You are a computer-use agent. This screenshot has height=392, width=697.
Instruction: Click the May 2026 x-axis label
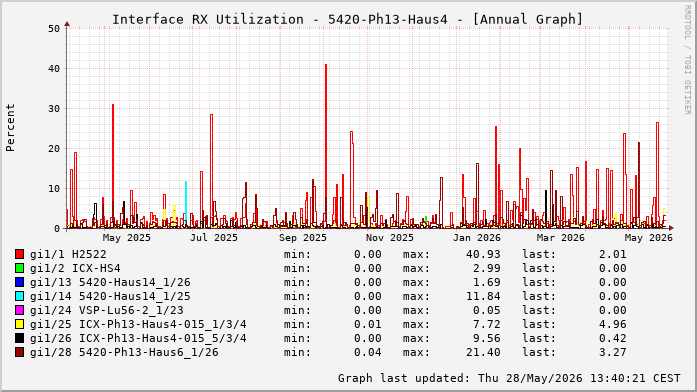point(649,238)
